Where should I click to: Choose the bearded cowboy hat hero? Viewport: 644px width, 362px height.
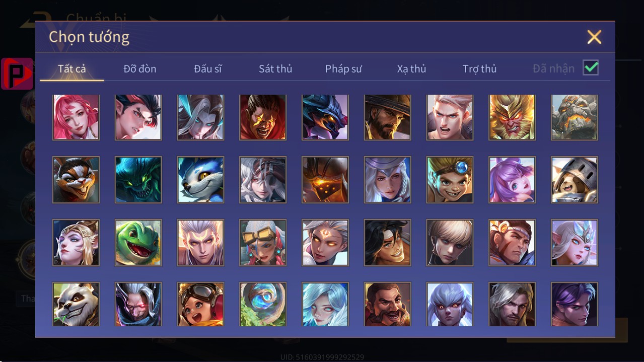coord(387,117)
